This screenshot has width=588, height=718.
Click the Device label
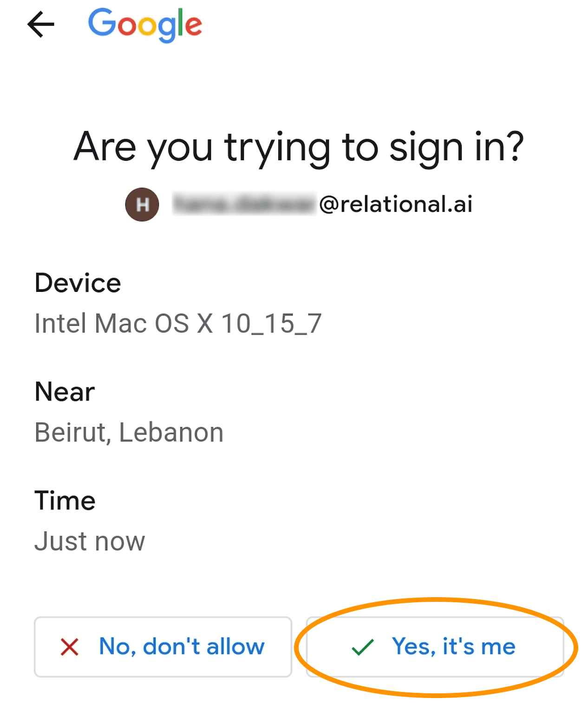click(78, 283)
